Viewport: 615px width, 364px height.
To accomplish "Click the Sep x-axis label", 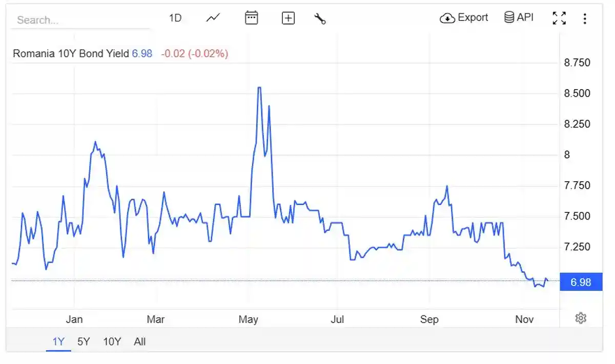I will pyautogui.click(x=429, y=319).
